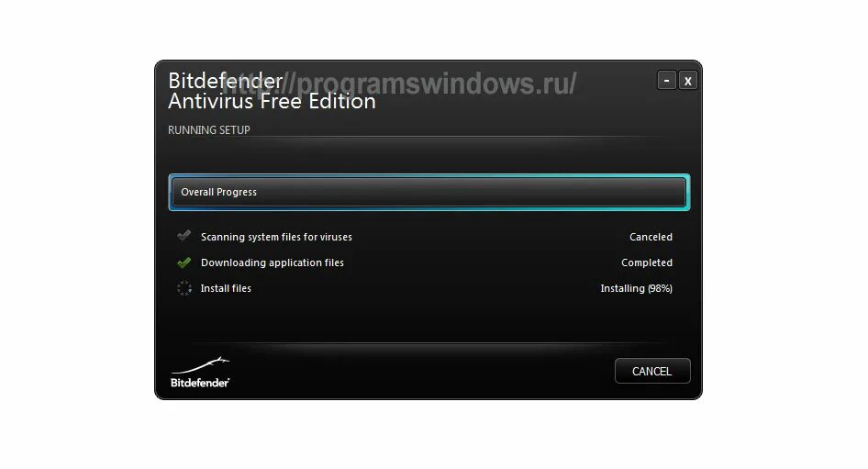
Task: Cancel the setup with the CANCEL button
Action: (x=652, y=371)
